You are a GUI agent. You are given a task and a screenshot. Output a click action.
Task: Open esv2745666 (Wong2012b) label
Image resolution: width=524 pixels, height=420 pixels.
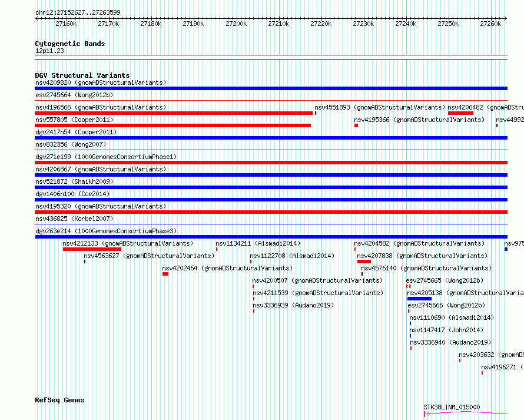(446, 305)
